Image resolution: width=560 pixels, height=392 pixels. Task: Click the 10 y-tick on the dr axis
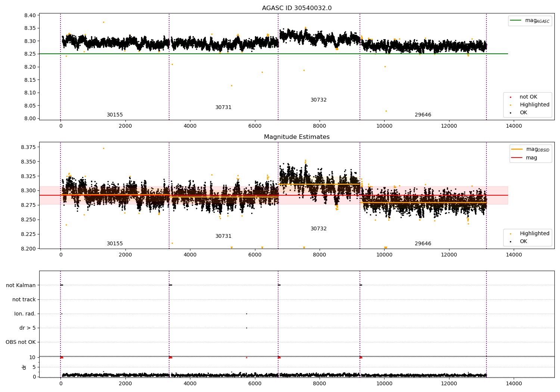click(32, 357)
